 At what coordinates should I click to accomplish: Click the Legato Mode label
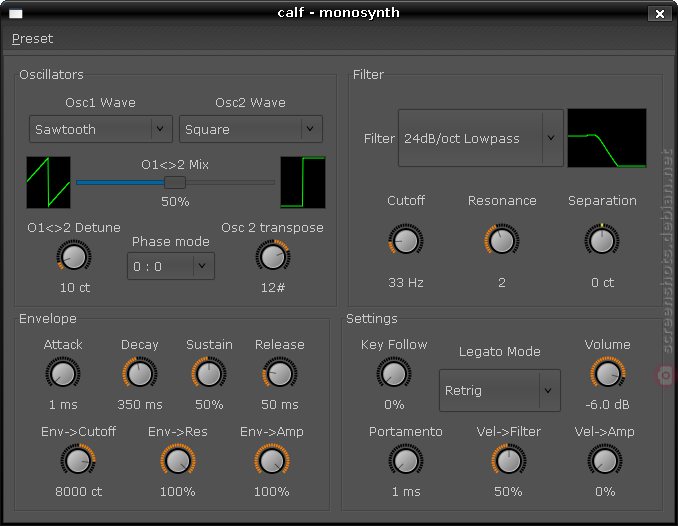pyautogui.click(x=500, y=352)
